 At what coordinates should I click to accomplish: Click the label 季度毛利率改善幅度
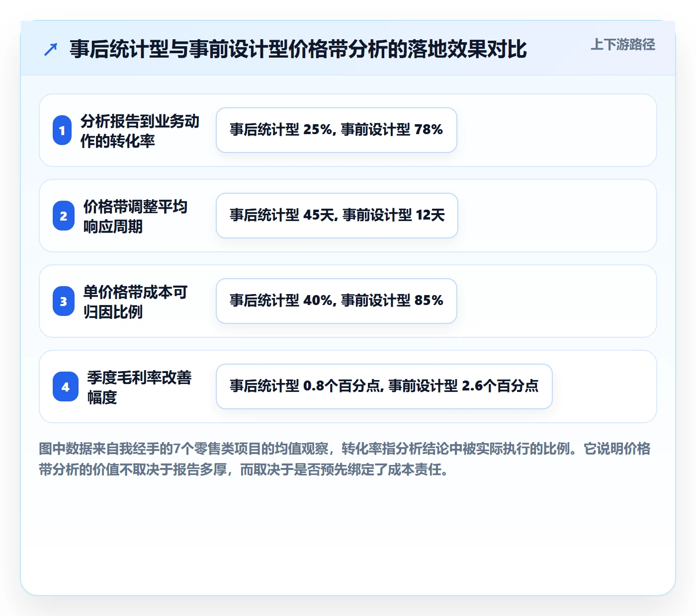pos(139,387)
